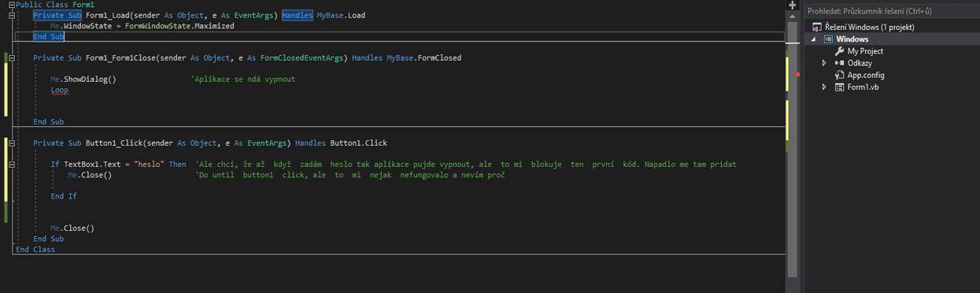Select the Řešení Windows (1 projekt) row
980x293 pixels.
click(892, 27)
